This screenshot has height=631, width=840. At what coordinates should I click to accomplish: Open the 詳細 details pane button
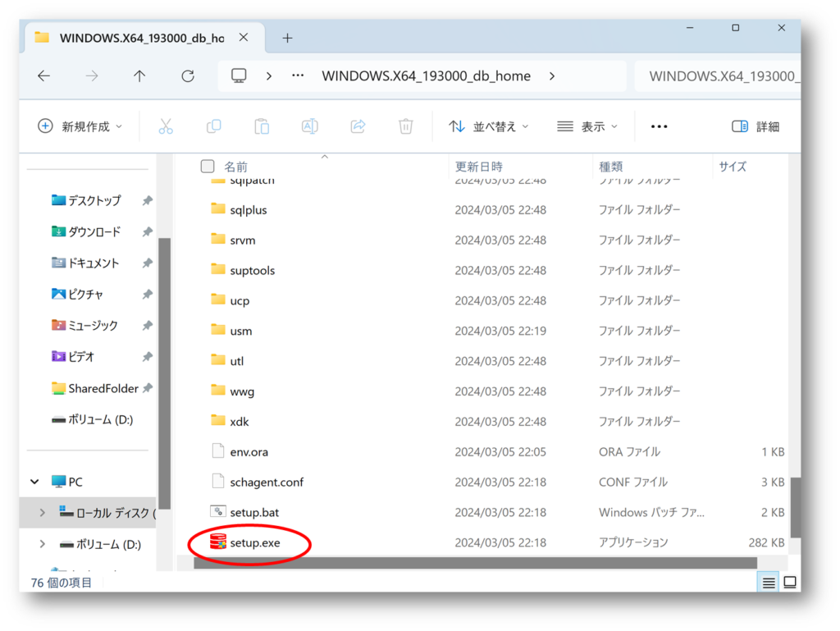click(756, 126)
